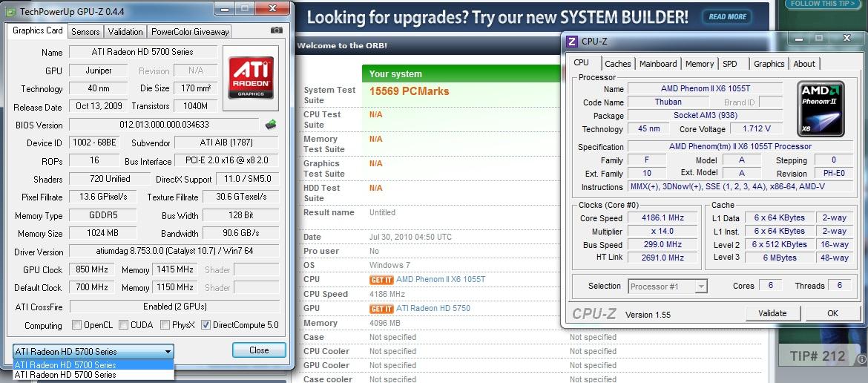Viewport: 868px width, 383px height.
Task: Click the GET IT badge beside CPU
Action: pos(381,280)
